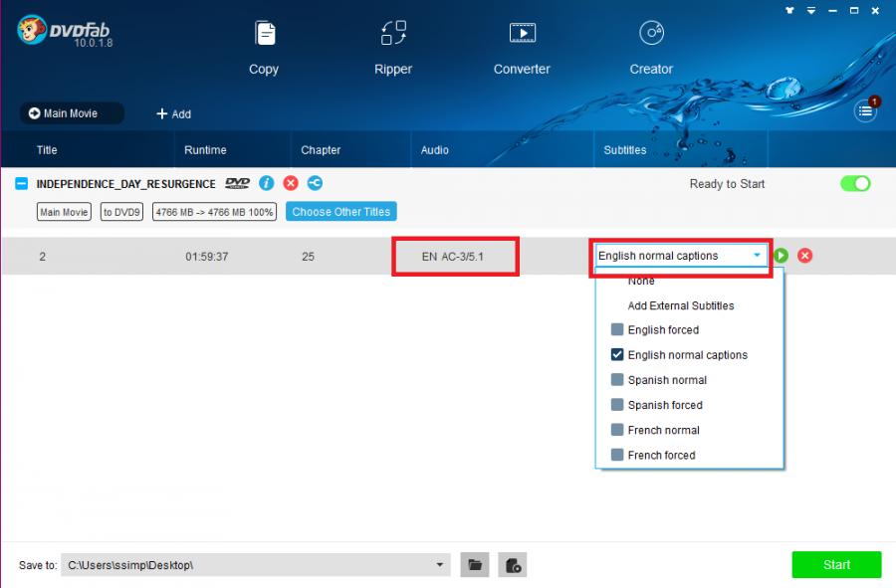
Task: Show source info with blue info icon
Action: (266, 183)
